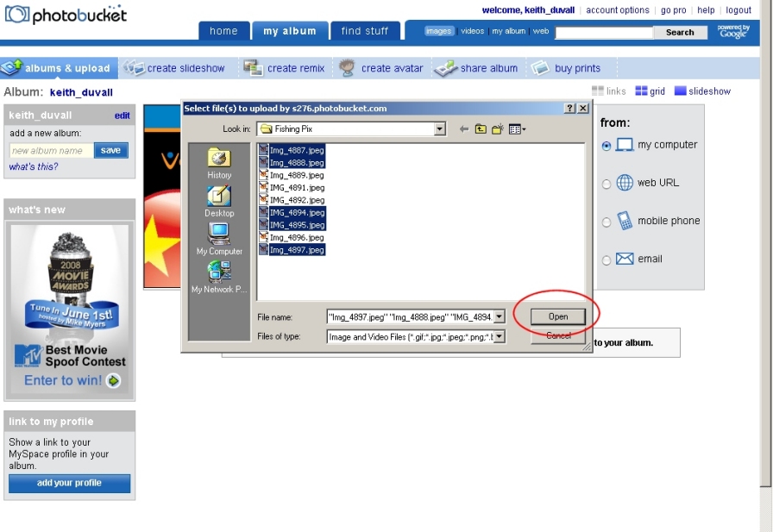773x532 pixels.
Task: Create a new folder in dialog
Action: tap(498, 129)
